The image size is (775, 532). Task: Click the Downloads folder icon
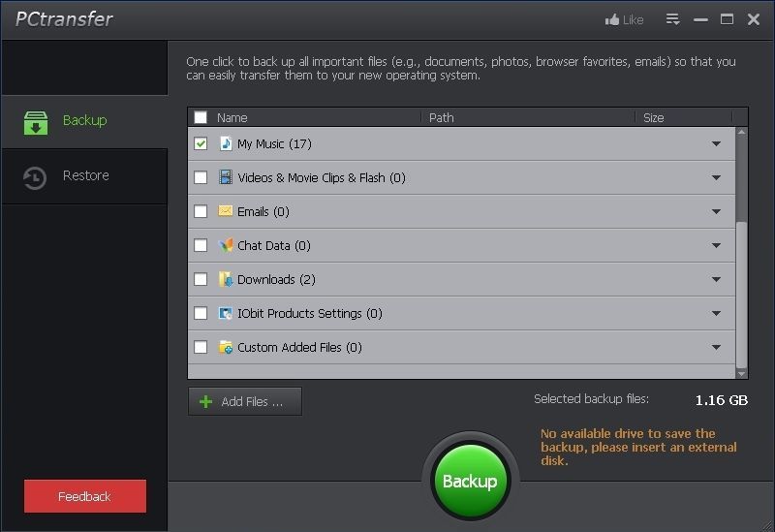tap(226, 279)
